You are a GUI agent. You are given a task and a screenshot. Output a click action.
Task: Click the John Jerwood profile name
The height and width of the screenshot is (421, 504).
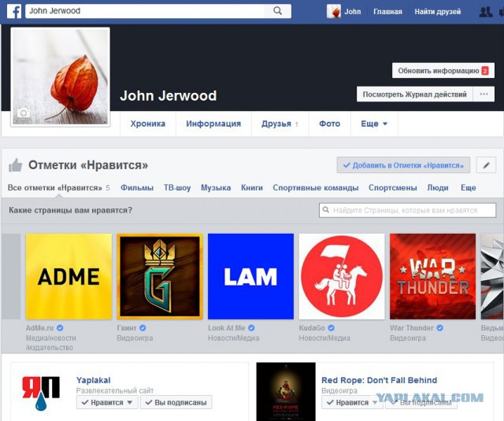168,96
